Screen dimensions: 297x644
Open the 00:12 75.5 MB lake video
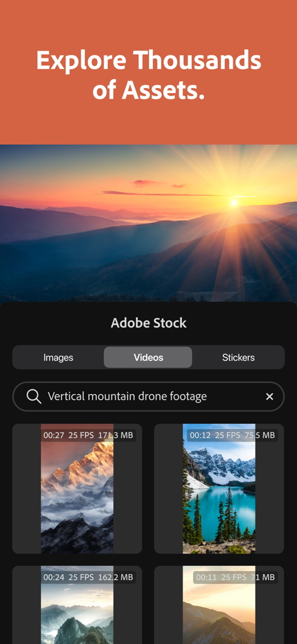pyautogui.click(x=219, y=489)
